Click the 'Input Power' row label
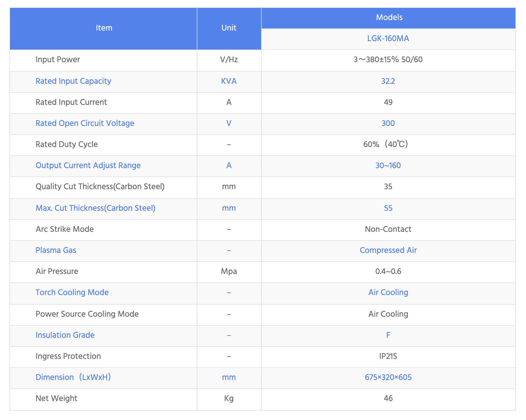 tap(58, 60)
